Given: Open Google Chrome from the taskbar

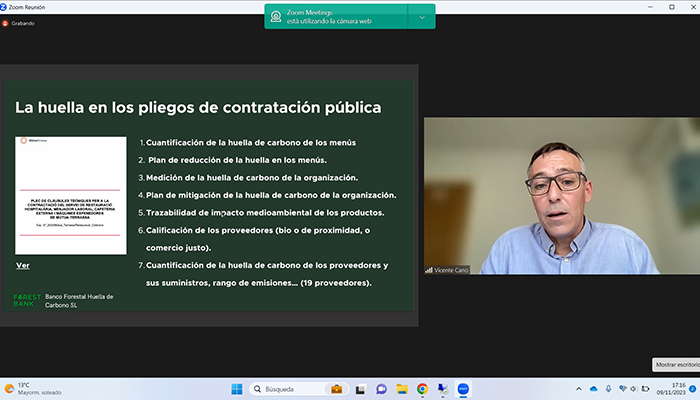Looking at the screenshot, I should click(422, 388).
